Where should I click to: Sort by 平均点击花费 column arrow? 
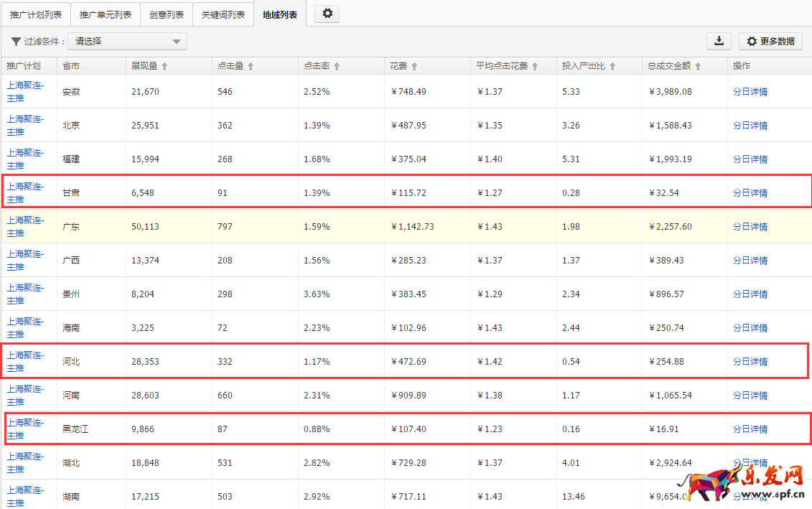click(x=535, y=66)
